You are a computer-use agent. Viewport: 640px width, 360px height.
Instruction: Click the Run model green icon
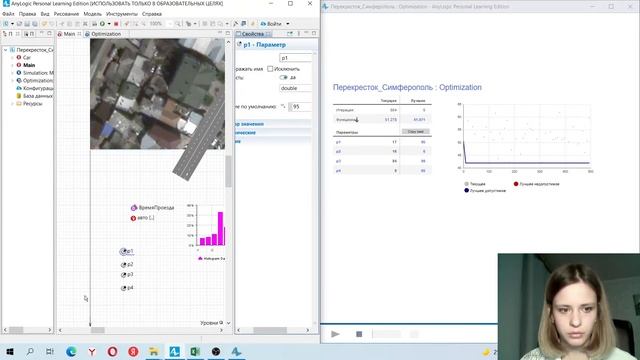click(x=102, y=24)
